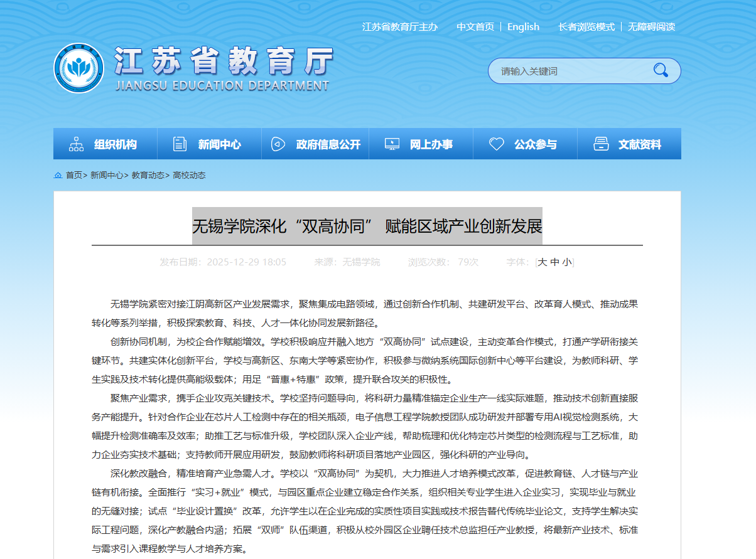Click the monitor icon beside 网上办事

(392, 144)
